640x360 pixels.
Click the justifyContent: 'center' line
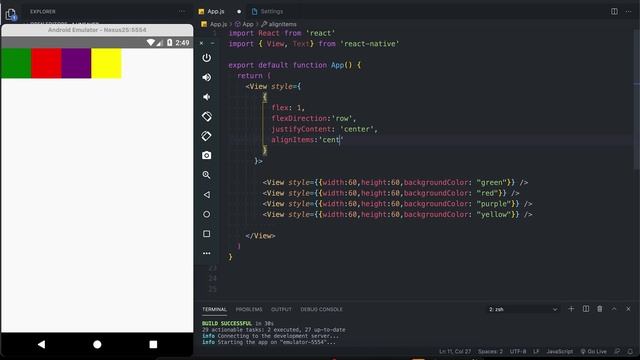point(324,129)
